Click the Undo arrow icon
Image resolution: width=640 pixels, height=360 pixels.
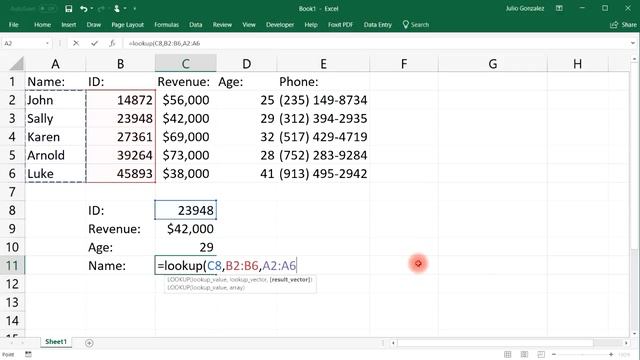pyautogui.click(x=84, y=9)
